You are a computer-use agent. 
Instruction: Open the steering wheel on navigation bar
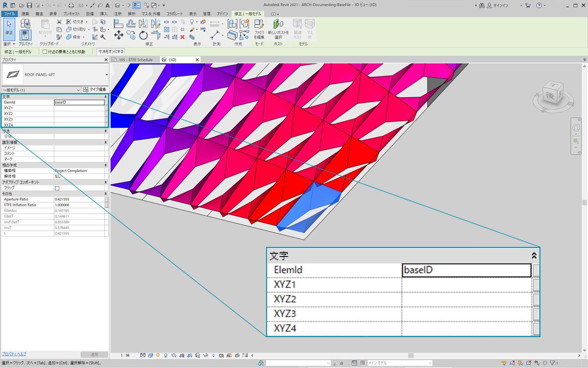[x=576, y=128]
